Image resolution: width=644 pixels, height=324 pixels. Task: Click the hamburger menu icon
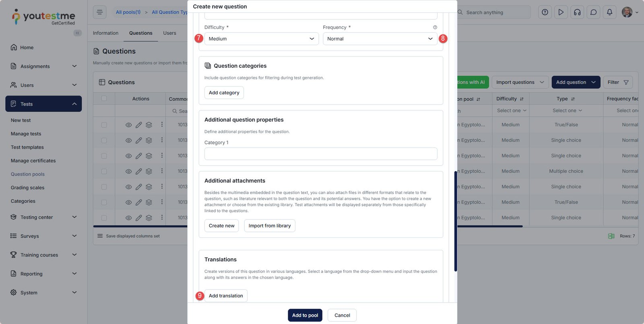tap(100, 12)
